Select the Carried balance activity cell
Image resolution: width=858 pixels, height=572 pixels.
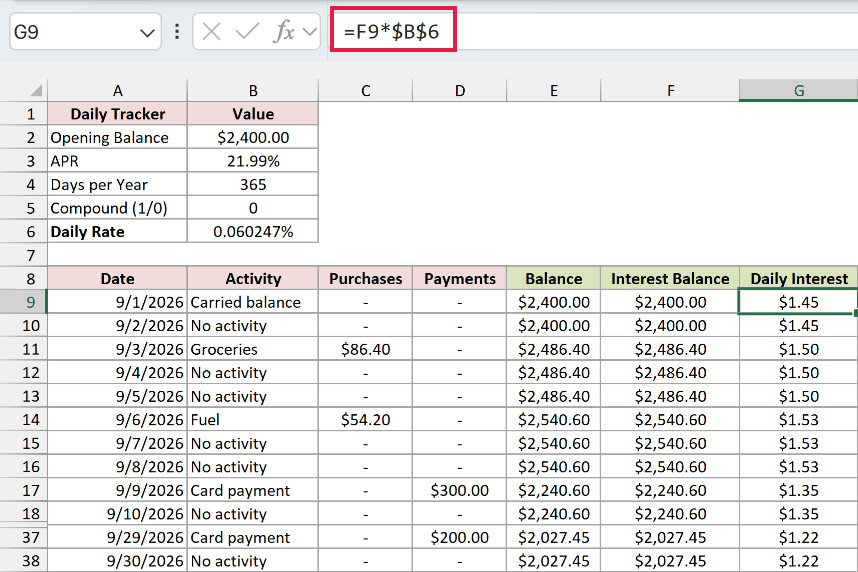(x=253, y=302)
